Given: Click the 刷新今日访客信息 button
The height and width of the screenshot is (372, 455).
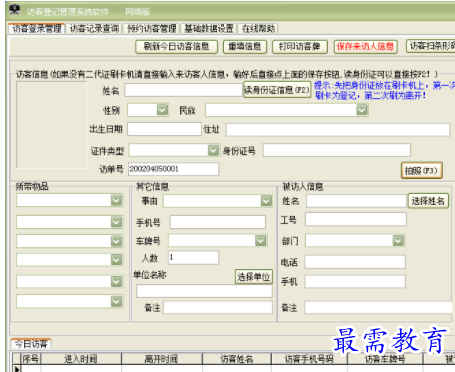Looking at the screenshot, I should [x=176, y=46].
